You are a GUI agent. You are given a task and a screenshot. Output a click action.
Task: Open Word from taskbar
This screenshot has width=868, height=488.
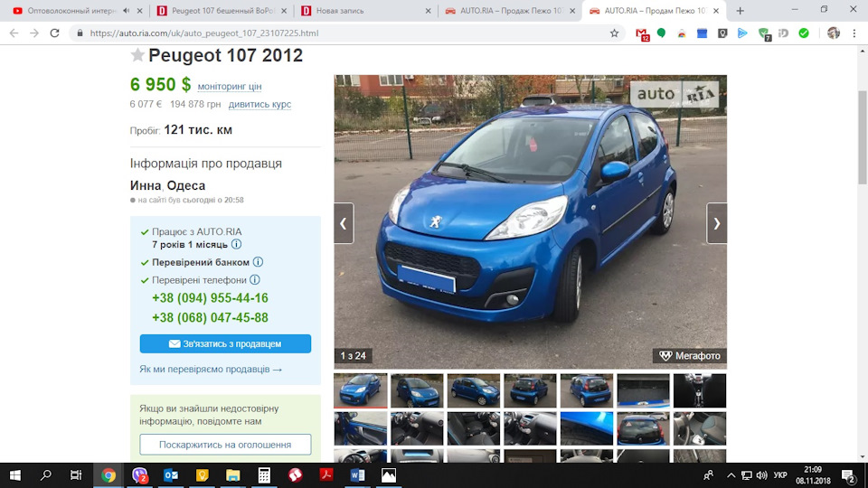[x=357, y=475]
